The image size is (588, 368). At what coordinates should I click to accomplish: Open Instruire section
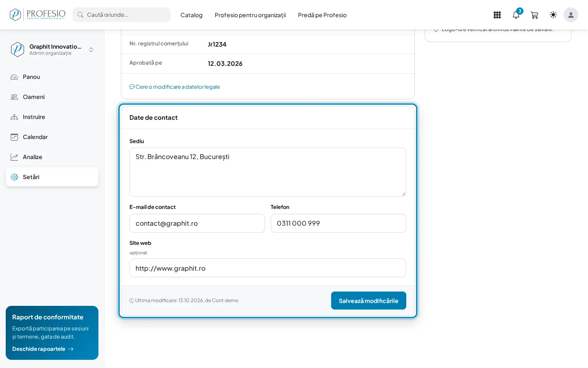pyautogui.click(x=52, y=117)
